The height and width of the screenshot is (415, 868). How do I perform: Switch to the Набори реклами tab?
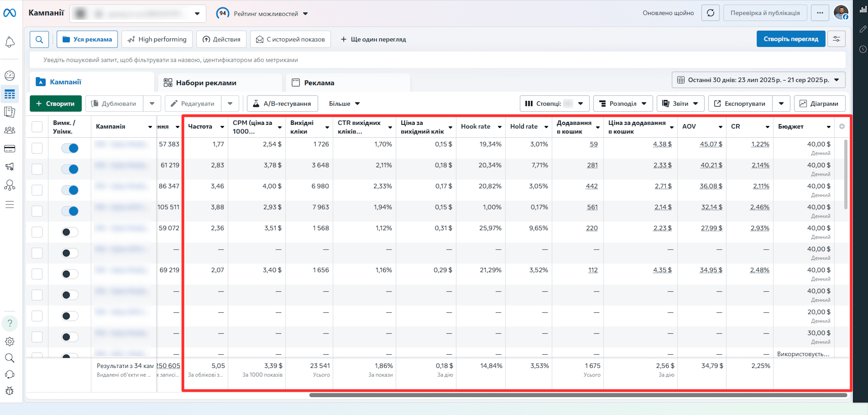[x=220, y=83]
